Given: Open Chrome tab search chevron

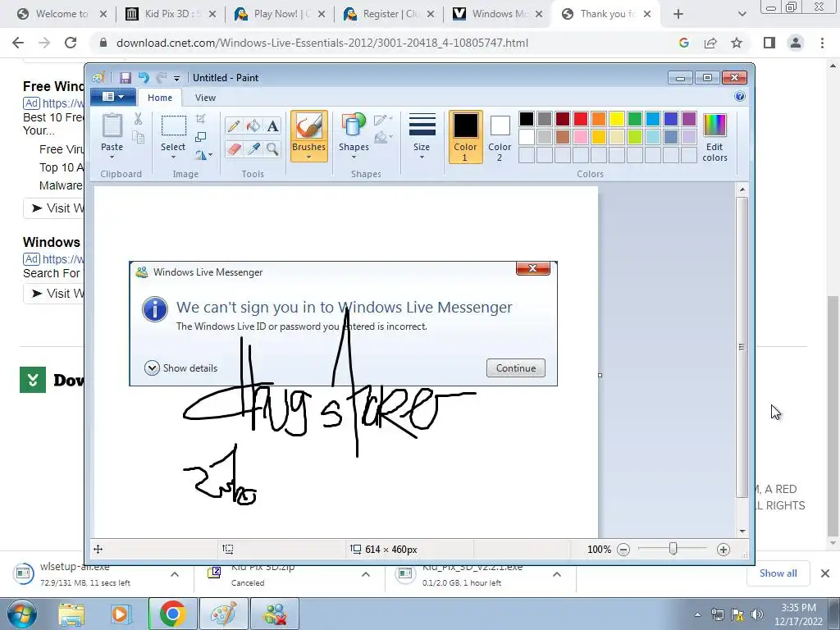Looking at the screenshot, I should [x=742, y=14].
